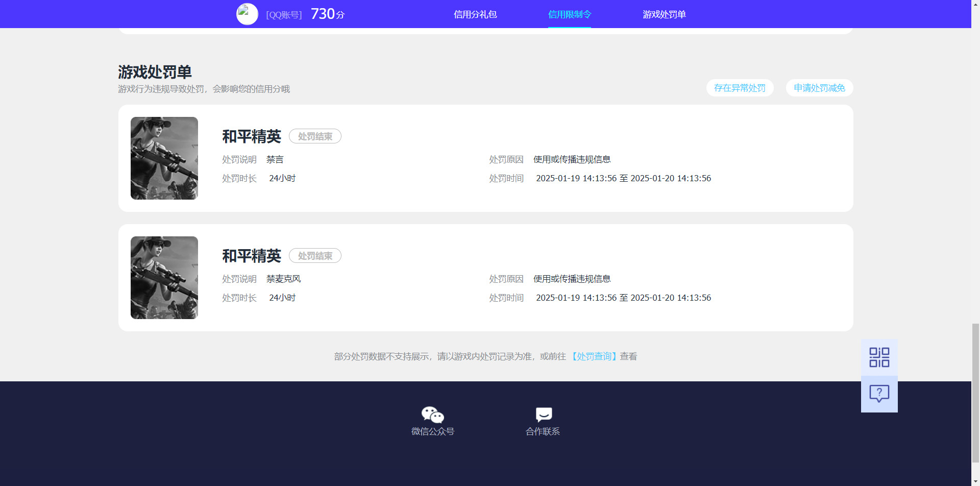980x486 pixels.
Task: Switch to the 游戏处罚单 tab
Action: [664, 14]
